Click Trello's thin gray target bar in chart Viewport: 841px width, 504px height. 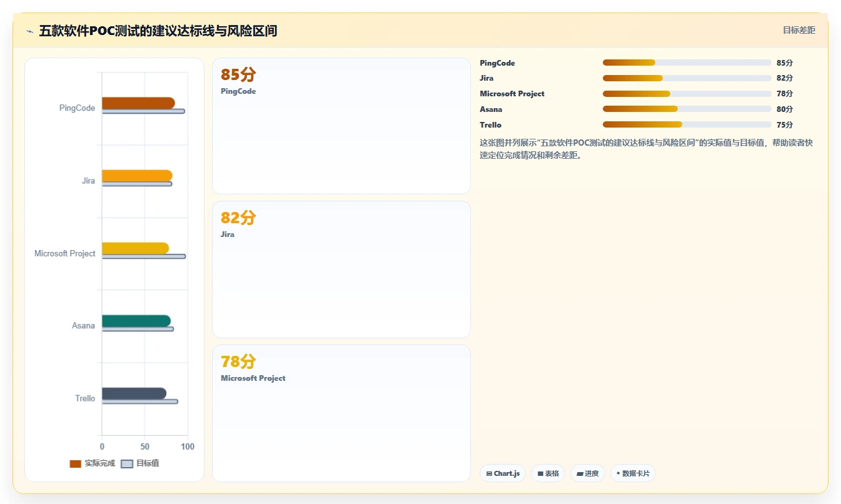140,401
